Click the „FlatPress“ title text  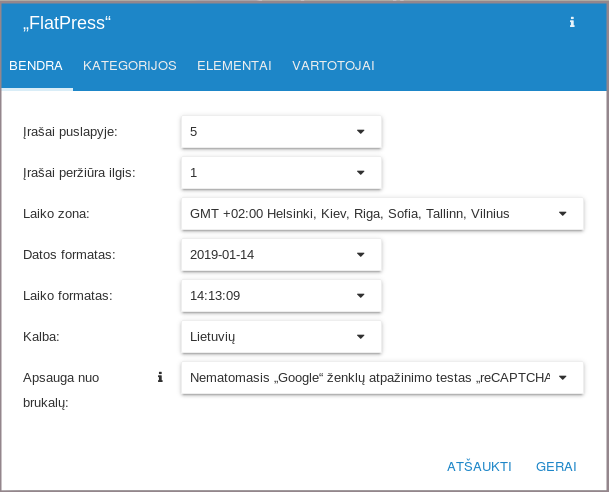point(67,22)
